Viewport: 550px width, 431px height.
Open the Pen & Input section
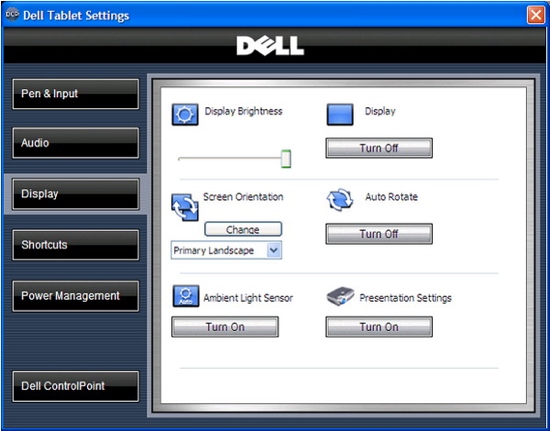tap(76, 94)
